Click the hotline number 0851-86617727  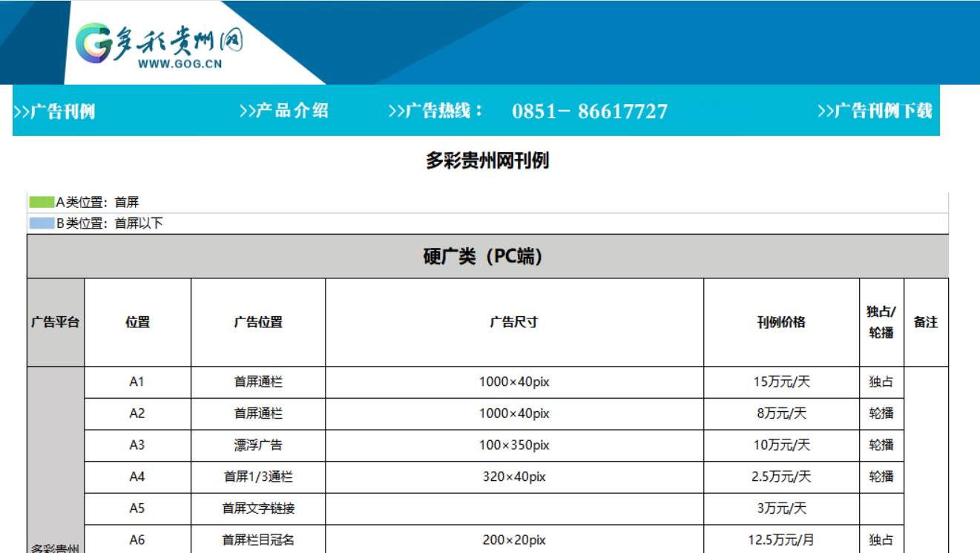click(x=590, y=110)
